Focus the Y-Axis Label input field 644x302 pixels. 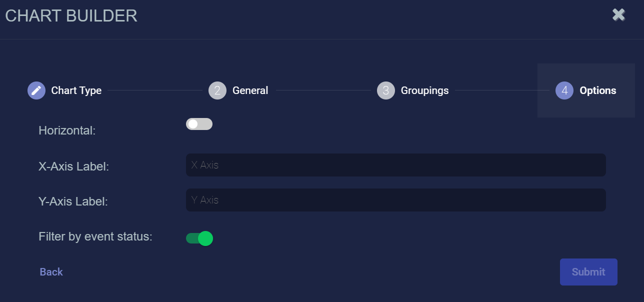point(395,200)
